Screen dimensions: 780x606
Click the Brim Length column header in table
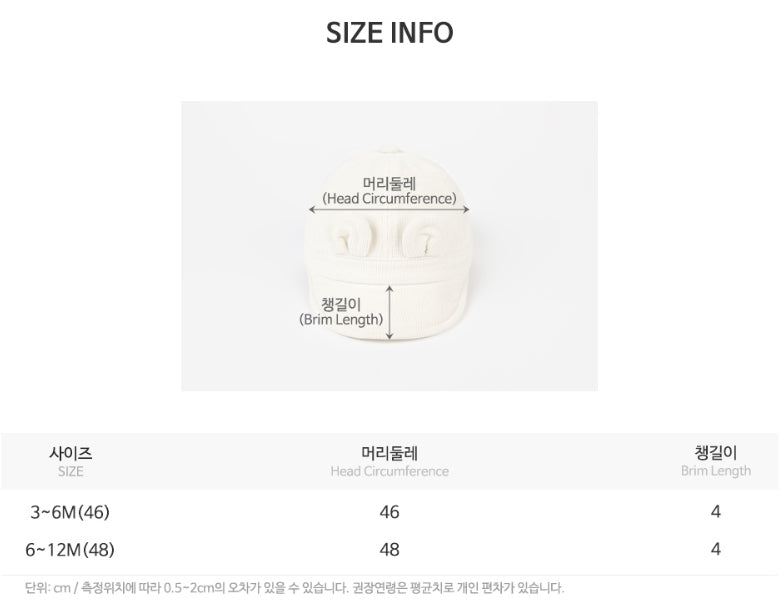pyautogui.click(x=715, y=461)
